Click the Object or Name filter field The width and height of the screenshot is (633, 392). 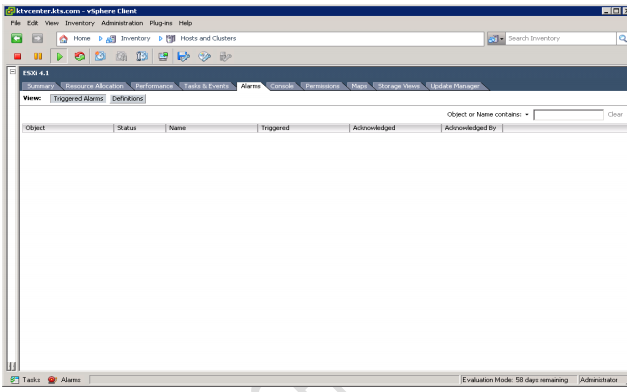(568, 115)
